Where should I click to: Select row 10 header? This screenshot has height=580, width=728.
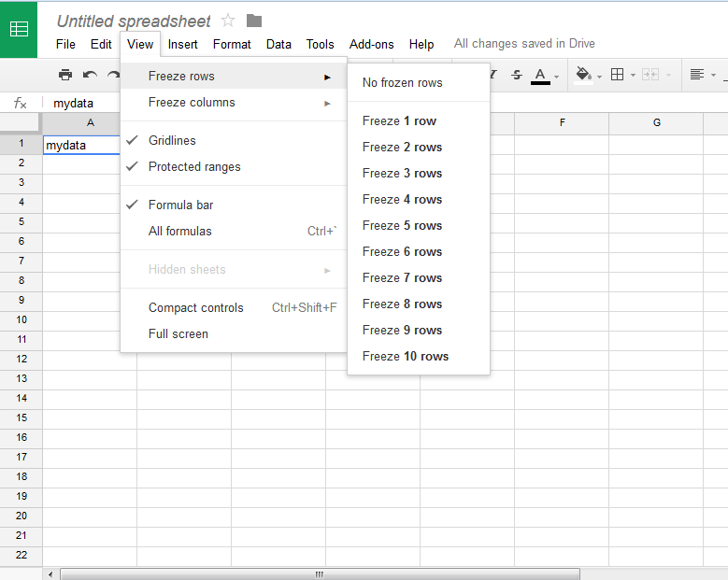tap(21, 320)
